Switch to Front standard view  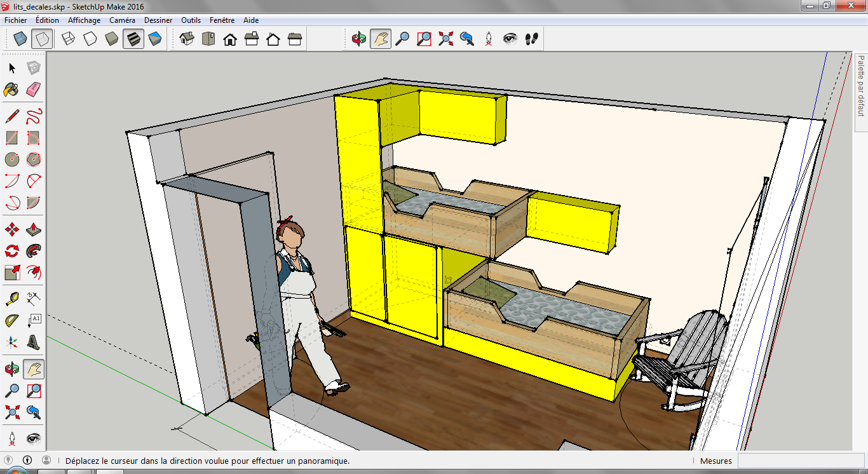click(x=230, y=39)
